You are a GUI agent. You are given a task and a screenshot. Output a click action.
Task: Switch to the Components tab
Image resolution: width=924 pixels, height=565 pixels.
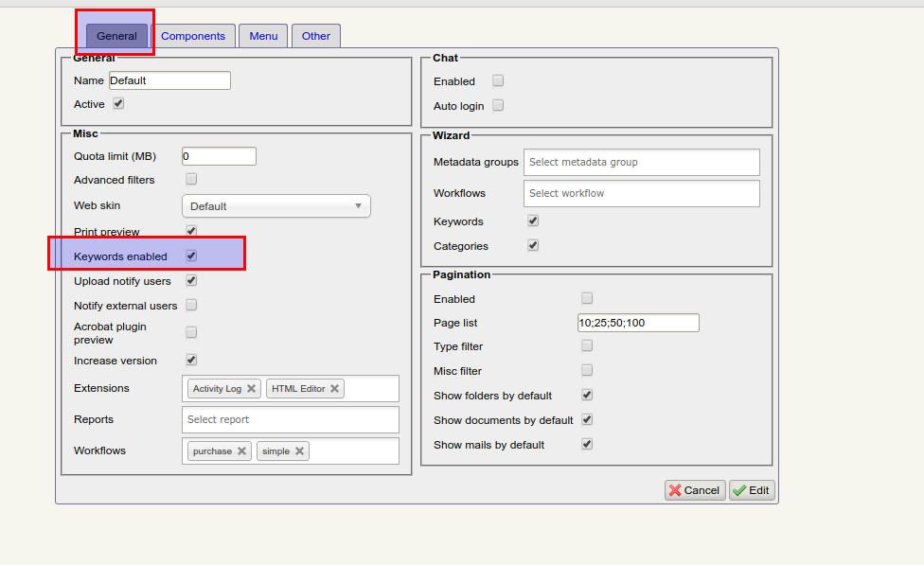193,36
